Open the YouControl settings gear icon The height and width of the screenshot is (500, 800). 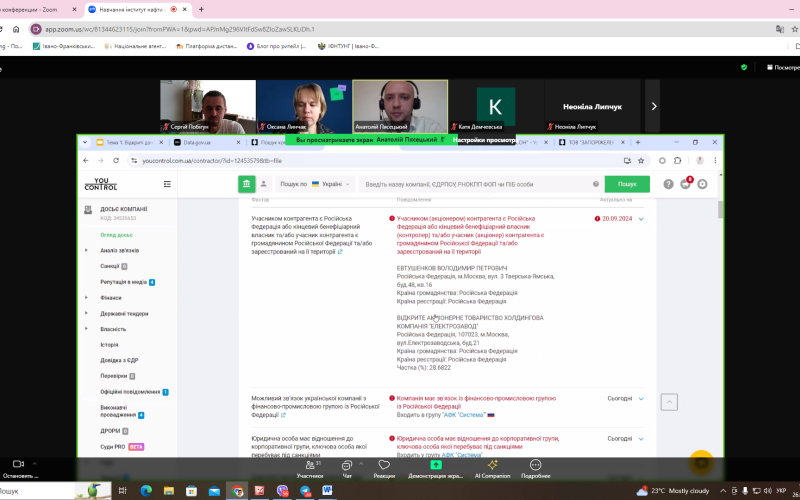703,184
